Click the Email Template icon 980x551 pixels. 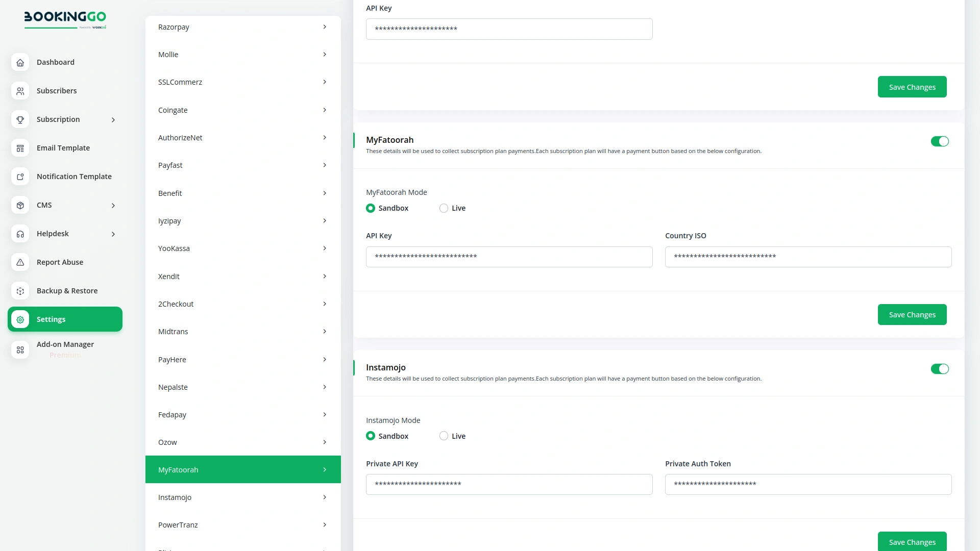[20, 148]
